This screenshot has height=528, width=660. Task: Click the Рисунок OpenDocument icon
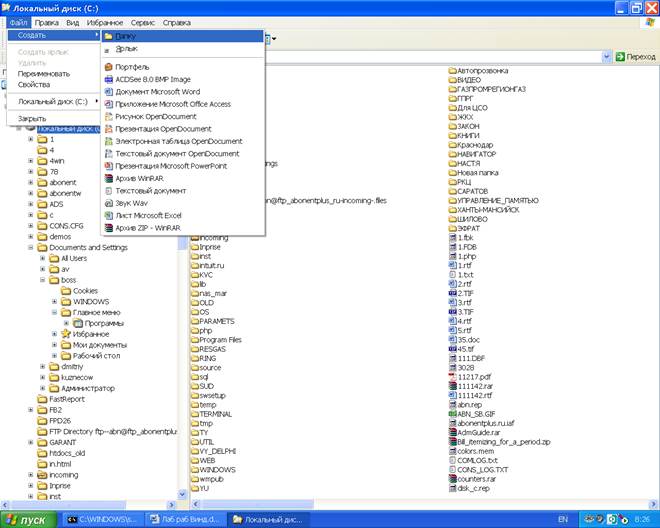(x=109, y=116)
